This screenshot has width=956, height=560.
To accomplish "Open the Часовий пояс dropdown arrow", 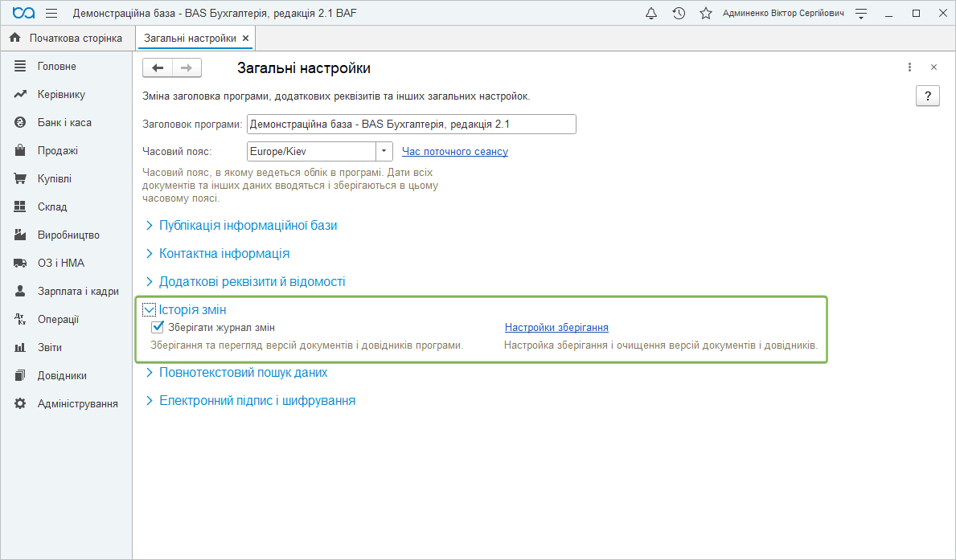I will click(384, 151).
